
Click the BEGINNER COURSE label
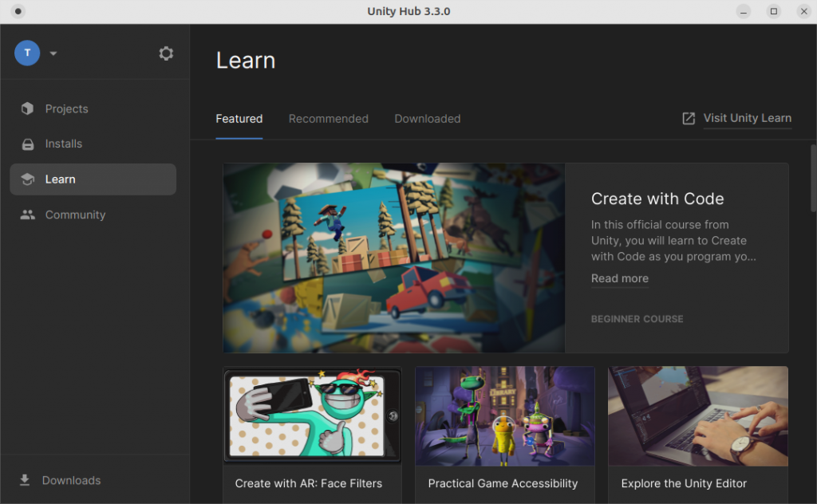637,319
